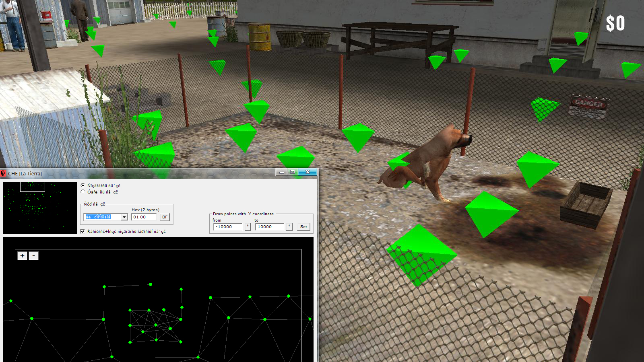The image size is (644, 362).
Task: Click the $0 money counter
Action: pos(615,23)
